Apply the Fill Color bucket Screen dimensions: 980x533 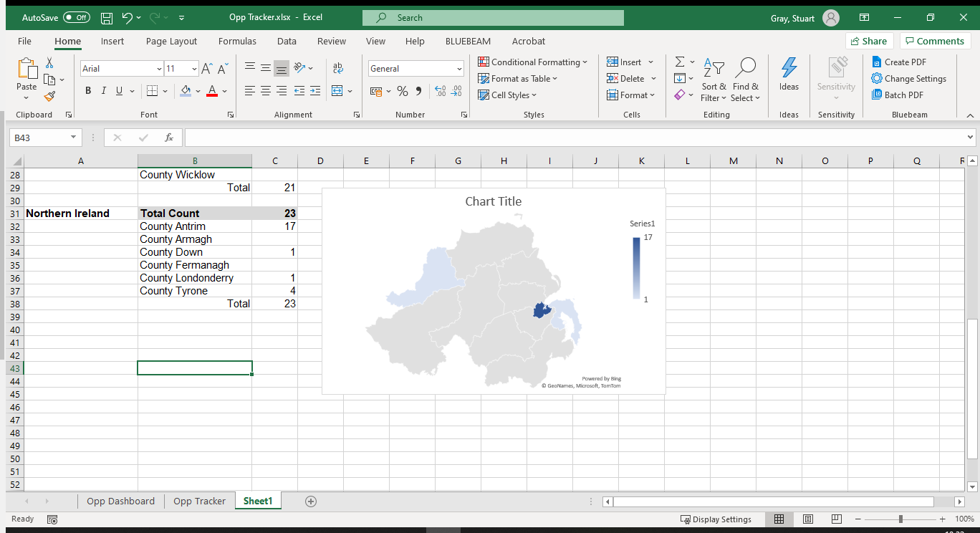pos(186,91)
